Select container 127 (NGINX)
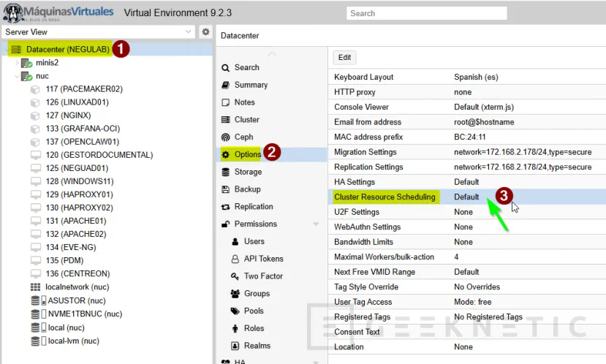The image size is (606, 364). pos(68,115)
